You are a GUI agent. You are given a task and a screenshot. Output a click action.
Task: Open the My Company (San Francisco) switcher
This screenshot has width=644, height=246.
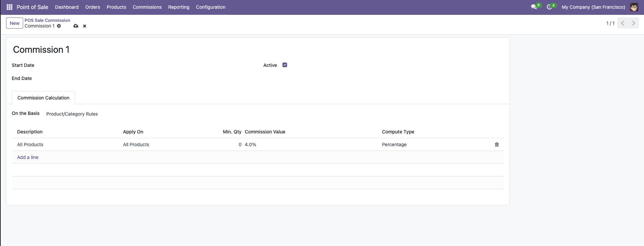click(593, 7)
